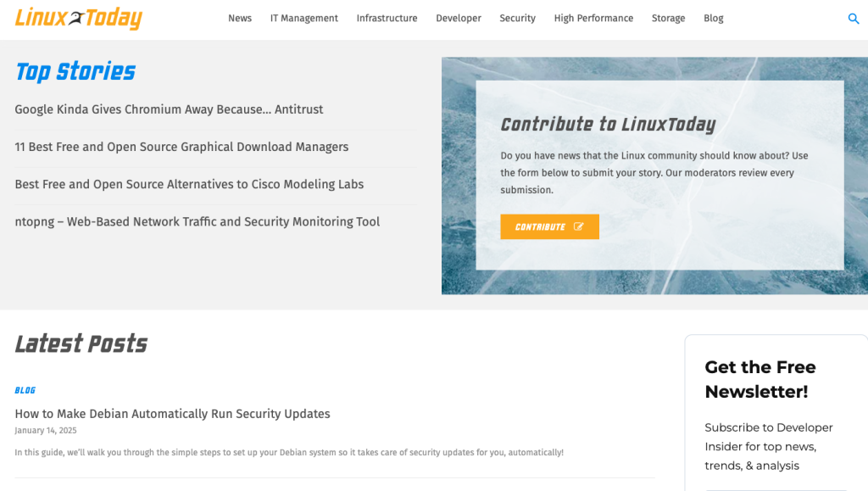Click the orange Contribute button

click(549, 227)
